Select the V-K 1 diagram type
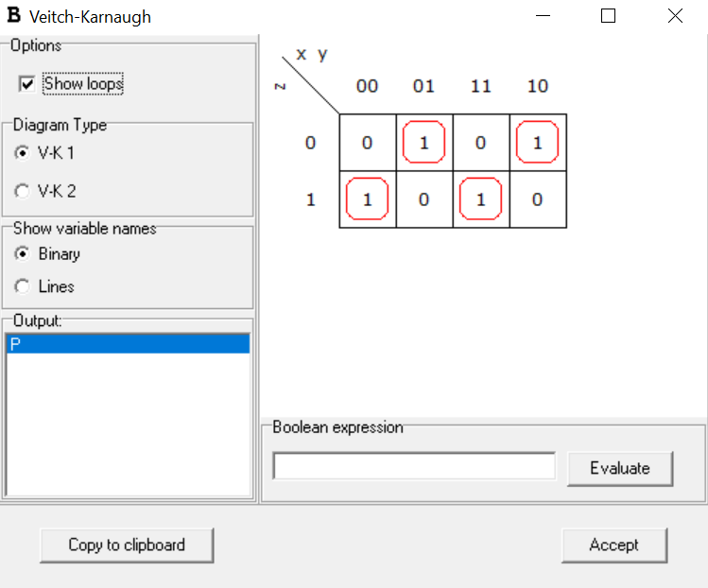 click(23, 152)
